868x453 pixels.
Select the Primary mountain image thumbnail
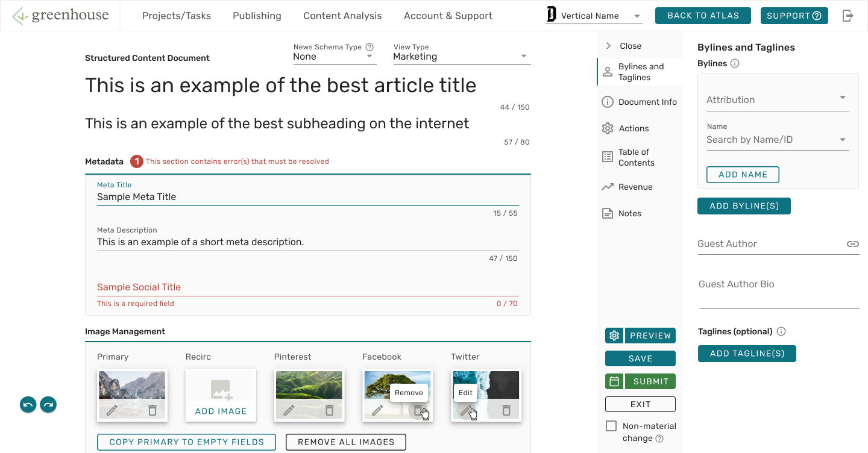132,385
